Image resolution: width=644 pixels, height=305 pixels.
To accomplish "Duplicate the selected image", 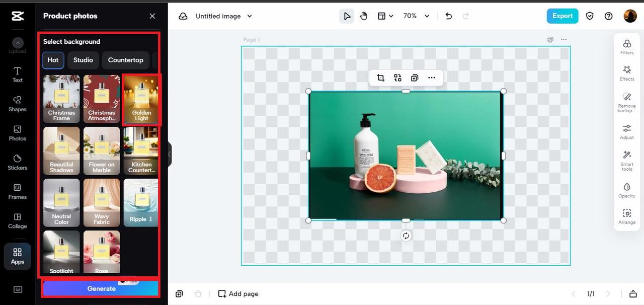I will (x=415, y=78).
